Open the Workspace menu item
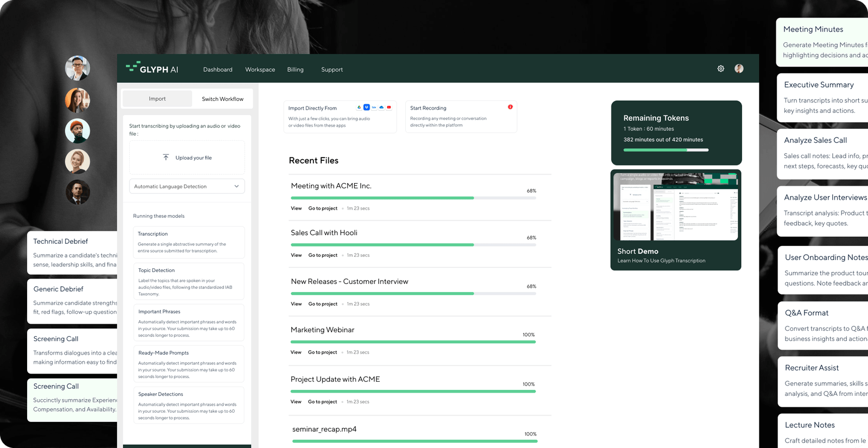Viewport: 868px width, 448px height. (260, 70)
